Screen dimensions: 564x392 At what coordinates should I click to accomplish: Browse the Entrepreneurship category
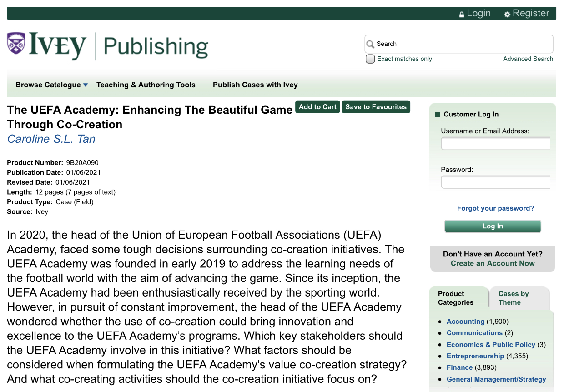[x=475, y=356]
